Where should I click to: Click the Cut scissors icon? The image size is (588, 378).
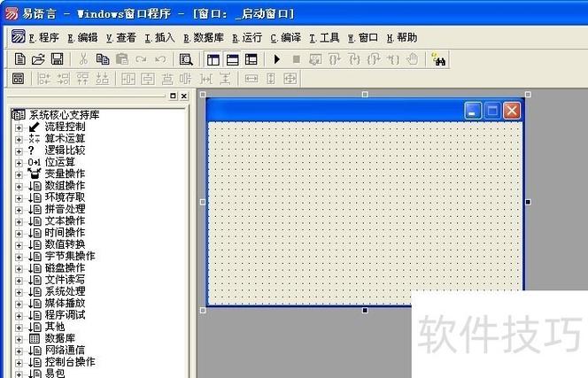point(83,59)
